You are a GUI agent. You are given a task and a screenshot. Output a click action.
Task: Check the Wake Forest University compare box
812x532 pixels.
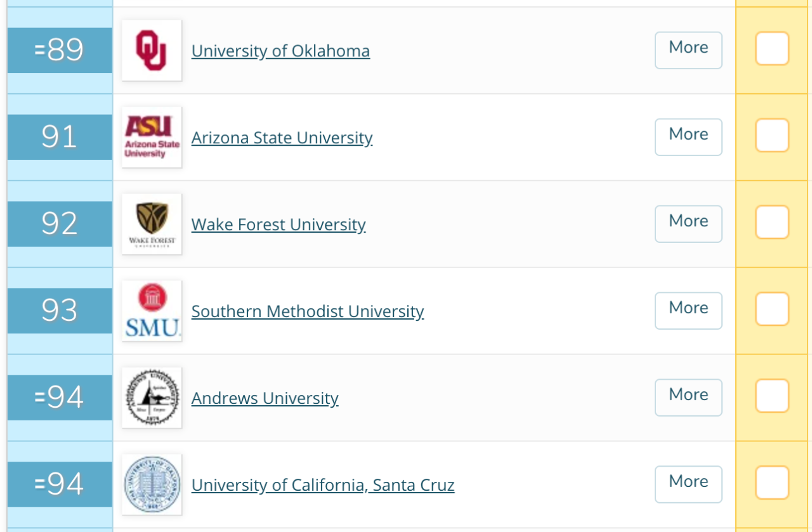click(772, 223)
